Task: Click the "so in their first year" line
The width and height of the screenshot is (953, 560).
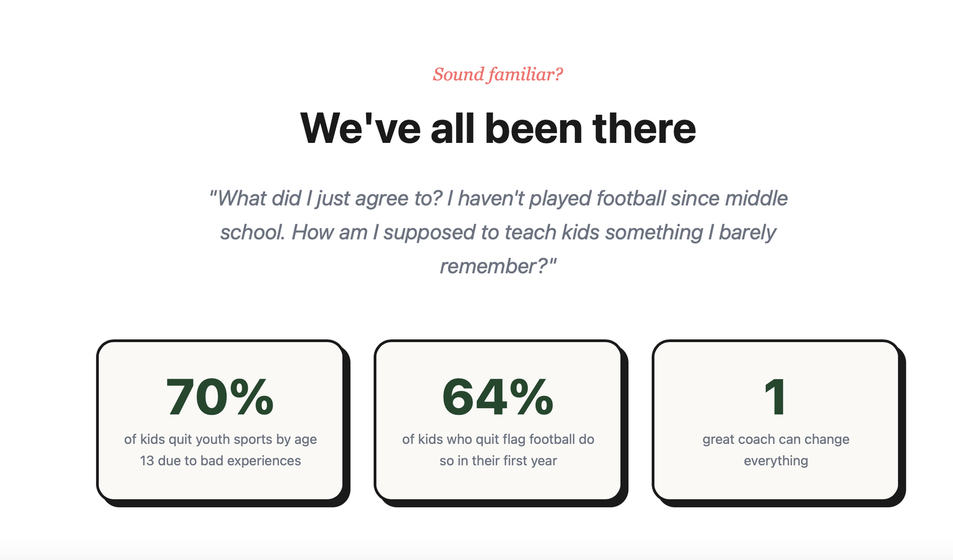Action: coord(498,461)
